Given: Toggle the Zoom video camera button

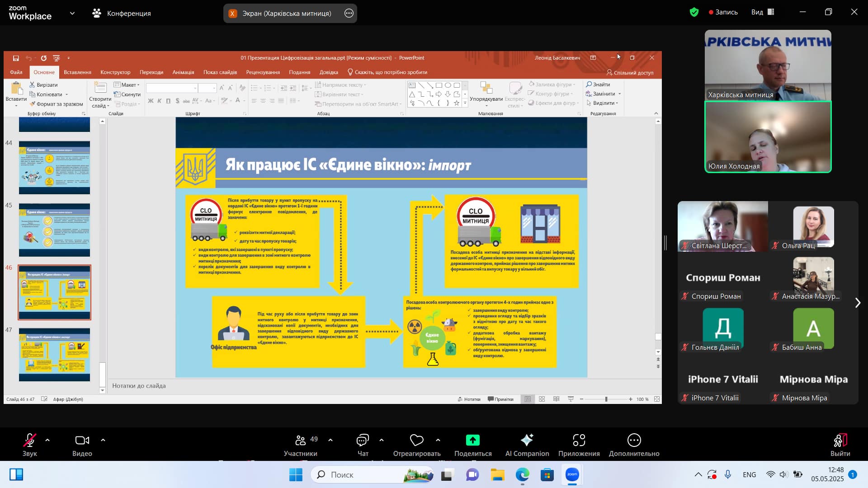Looking at the screenshot, I should (82, 445).
